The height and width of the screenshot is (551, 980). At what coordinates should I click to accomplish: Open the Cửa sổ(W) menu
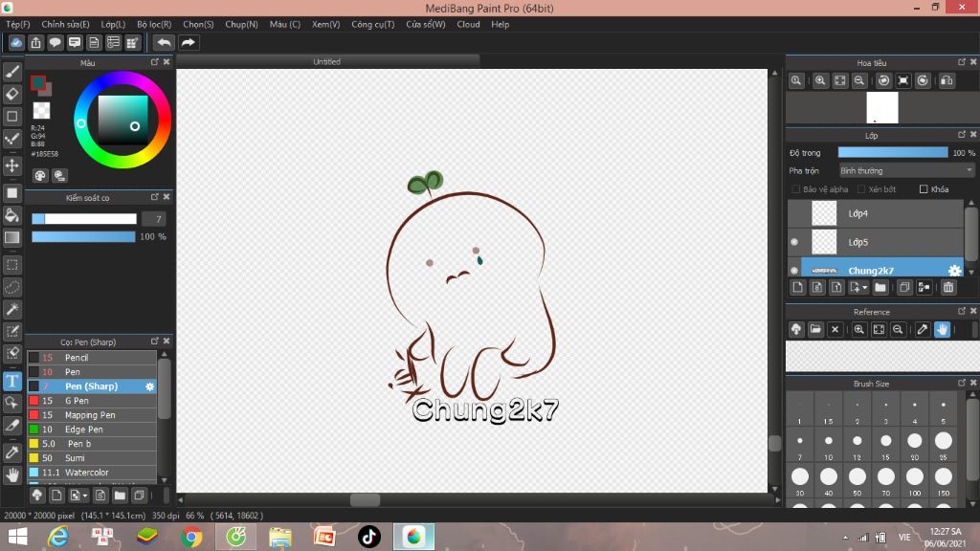pos(426,24)
